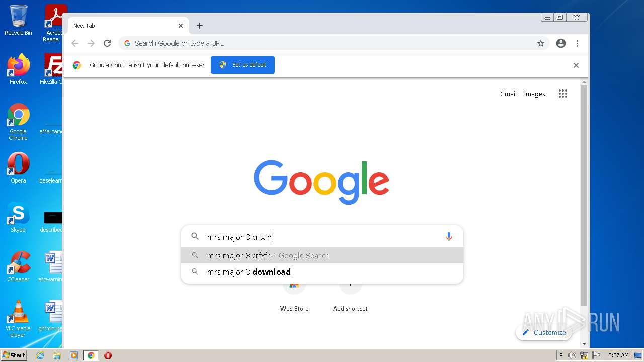Click the Opera taskbar icon

[108, 355]
